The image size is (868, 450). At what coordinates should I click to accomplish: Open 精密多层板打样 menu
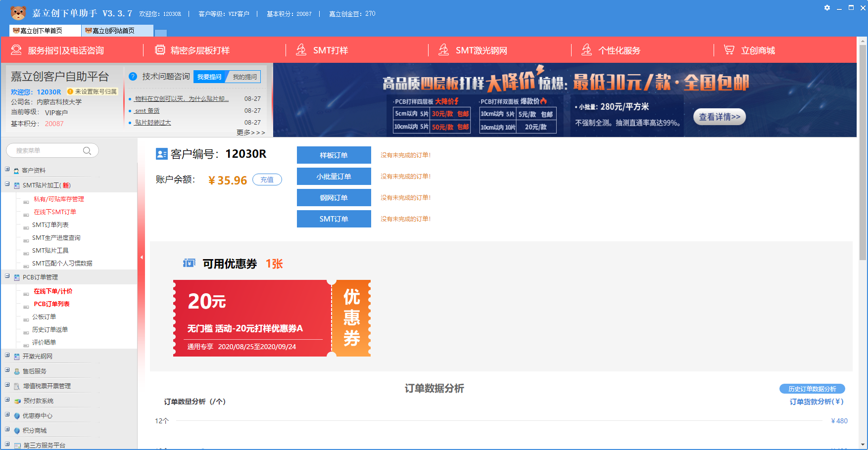tap(200, 50)
